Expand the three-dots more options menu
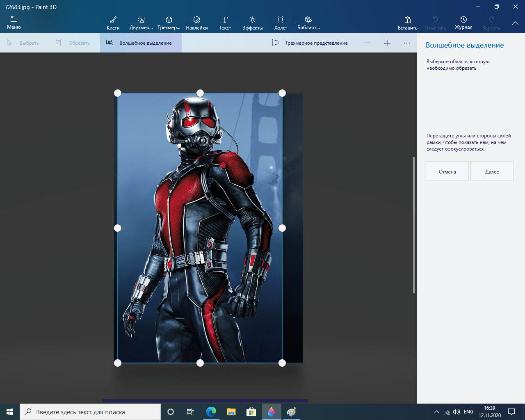Screen dimensions: 525x420 coord(406,43)
